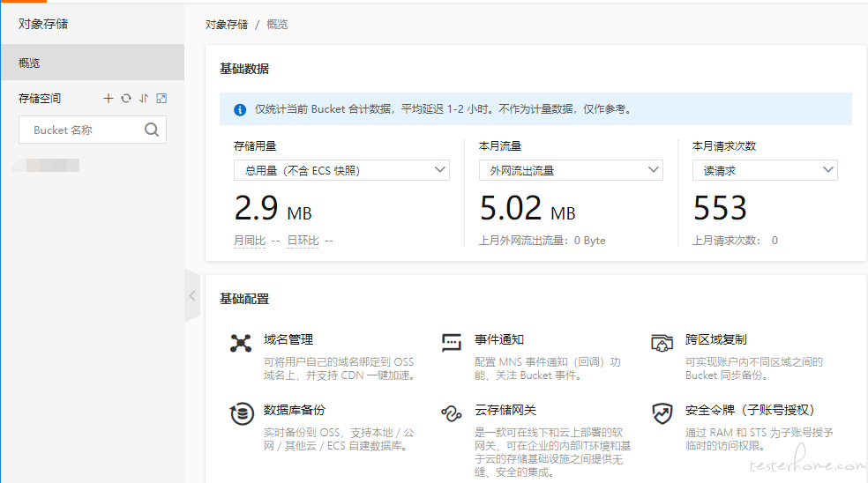Open 安全令牌 (子账号授权) link
Image resolution: width=868 pixels, height=483 pixels.
coord(751,410)
